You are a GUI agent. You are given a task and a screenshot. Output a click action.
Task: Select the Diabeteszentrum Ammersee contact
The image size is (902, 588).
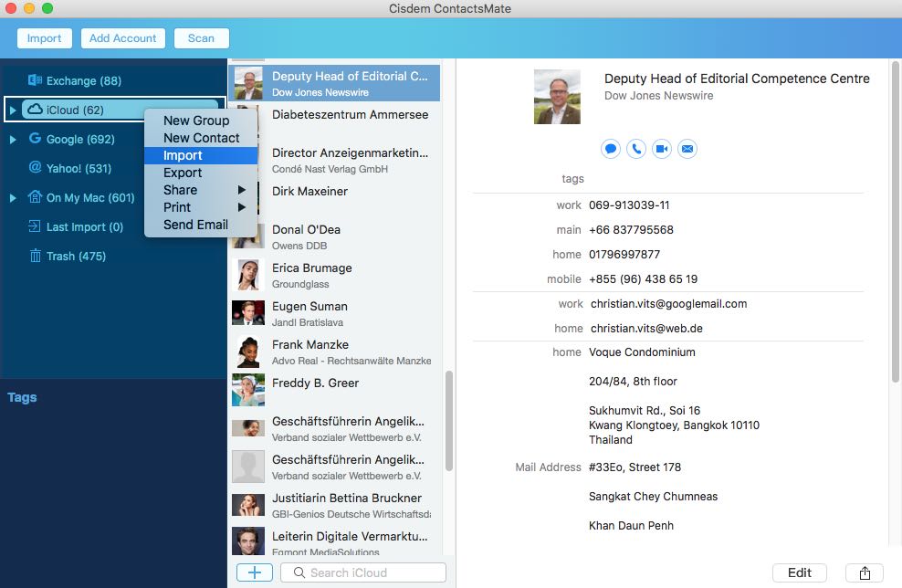click(334, 121)
